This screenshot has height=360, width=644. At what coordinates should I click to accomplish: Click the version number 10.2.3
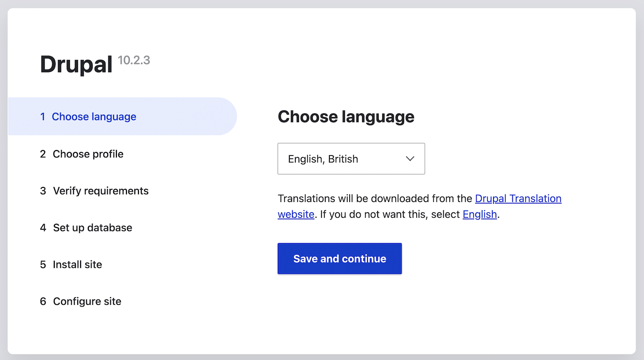[x=133, y=60]
